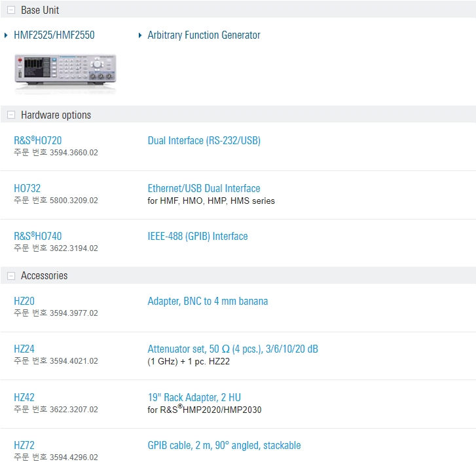This screenshot has height=466, width=476.
Task: Open the R&S HO740 option link
Action: coord(38,236)
